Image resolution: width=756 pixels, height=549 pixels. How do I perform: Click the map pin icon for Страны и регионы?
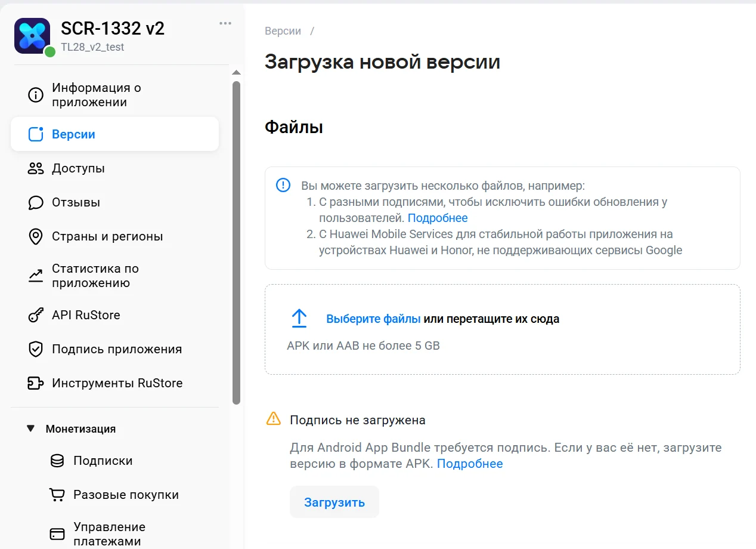click(36, 236)
